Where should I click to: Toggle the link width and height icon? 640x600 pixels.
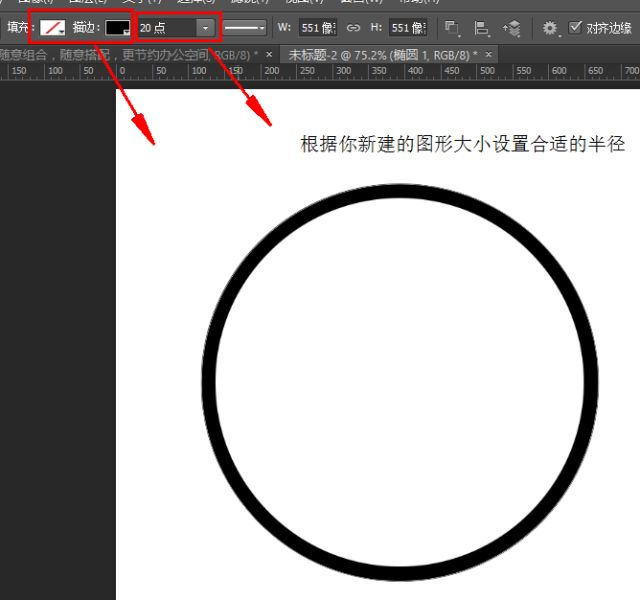click(x=353, y=28)
